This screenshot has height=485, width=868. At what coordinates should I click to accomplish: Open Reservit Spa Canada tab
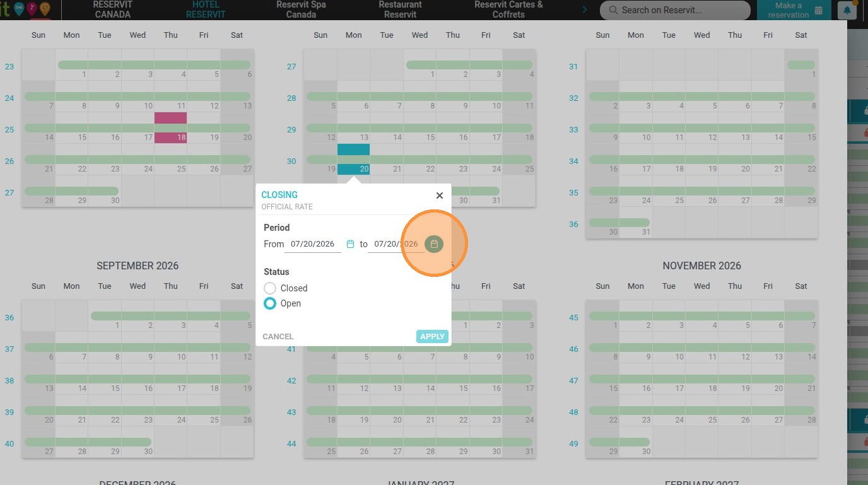click(x=301, y=9)
